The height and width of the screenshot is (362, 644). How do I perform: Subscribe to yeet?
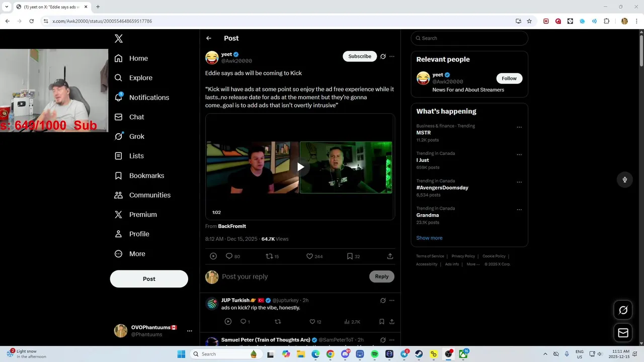pos(360,56)
